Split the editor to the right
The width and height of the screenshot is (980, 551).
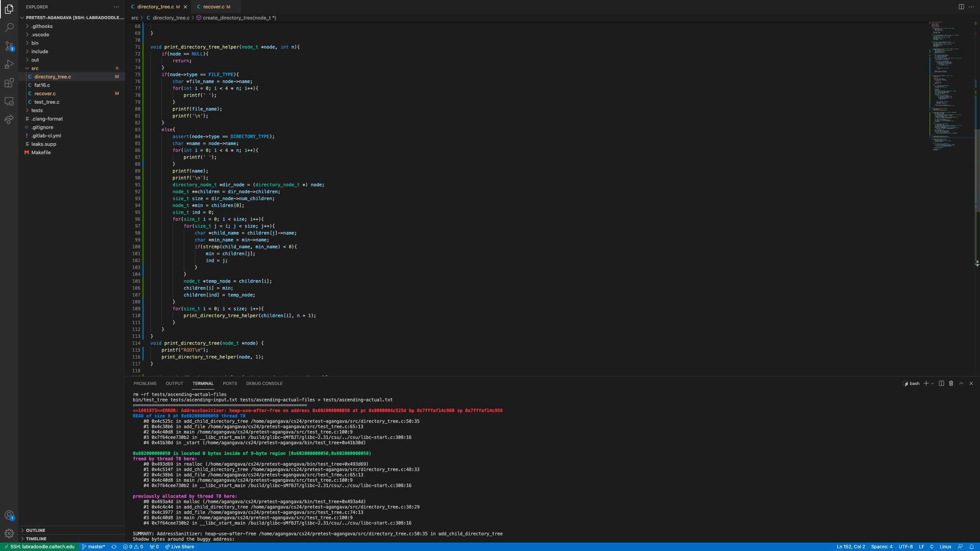tap(961, 7)
